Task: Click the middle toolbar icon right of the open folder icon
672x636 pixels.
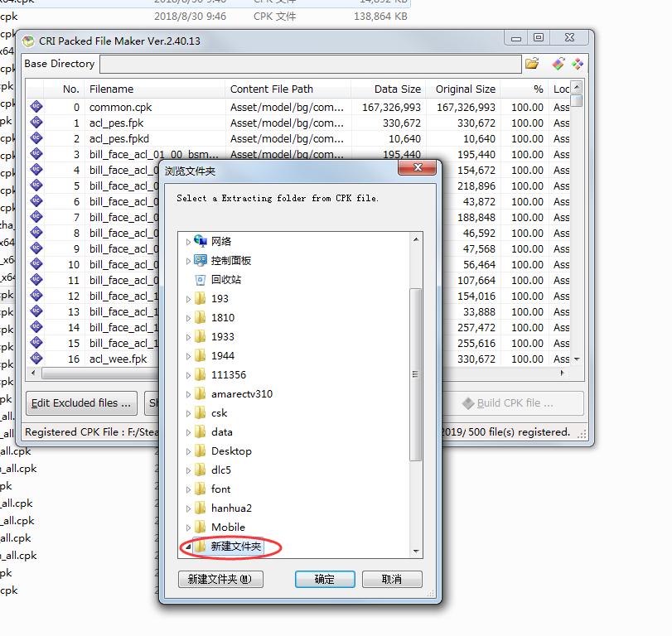Action: (x=558, y=64)
